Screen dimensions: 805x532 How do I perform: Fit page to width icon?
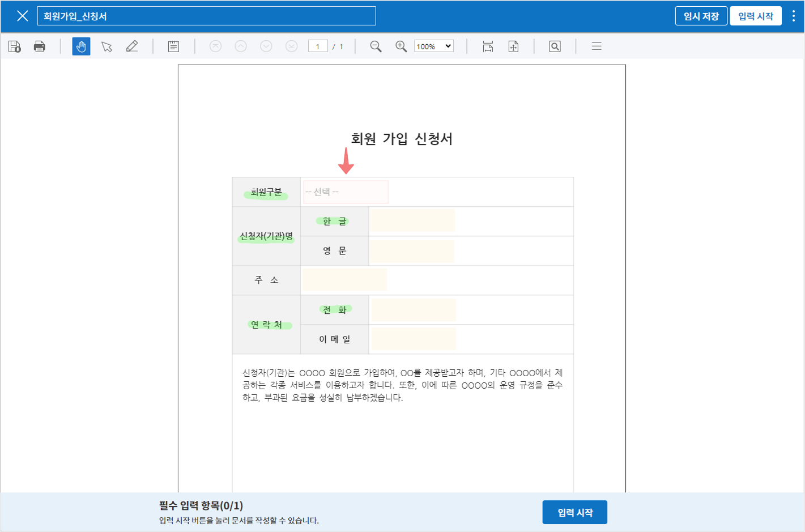[488, 46]
